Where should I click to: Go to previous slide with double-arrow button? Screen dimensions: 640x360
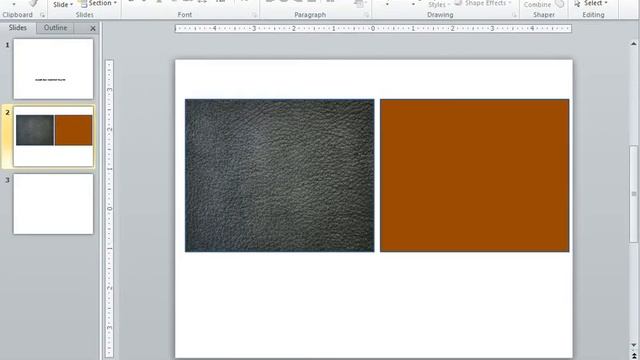coord(633,356)
